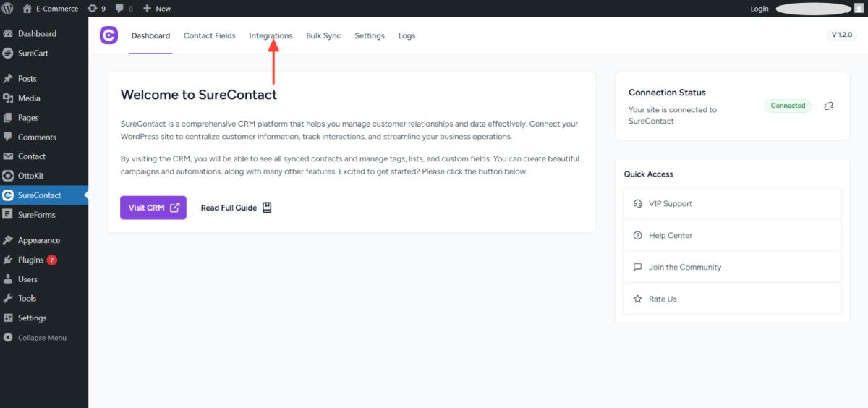The image size is (868, 408).
Task: Click the book icon beside Read Full Guide
Action: point(267,208)
